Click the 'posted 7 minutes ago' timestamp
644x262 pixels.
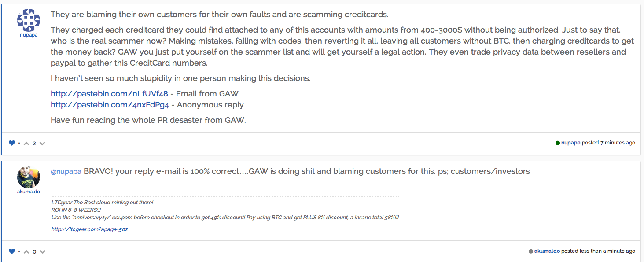608,143
